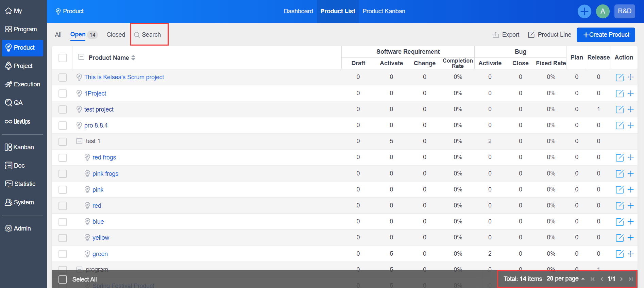Click the Create Product button
The image size is (644, 288).
[606, 35]
